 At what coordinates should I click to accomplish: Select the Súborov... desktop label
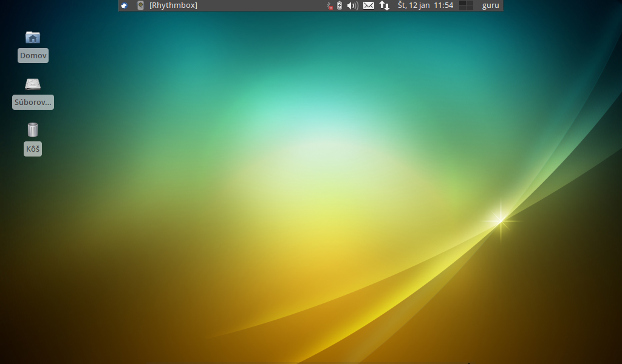(x=33, y=102)
